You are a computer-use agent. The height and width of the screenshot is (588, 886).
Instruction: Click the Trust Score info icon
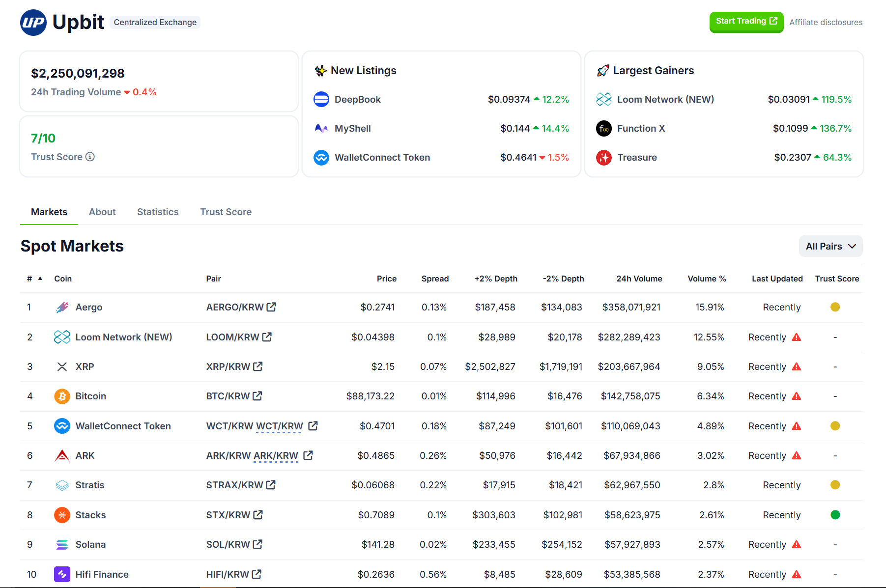click(x=90, y=157)
